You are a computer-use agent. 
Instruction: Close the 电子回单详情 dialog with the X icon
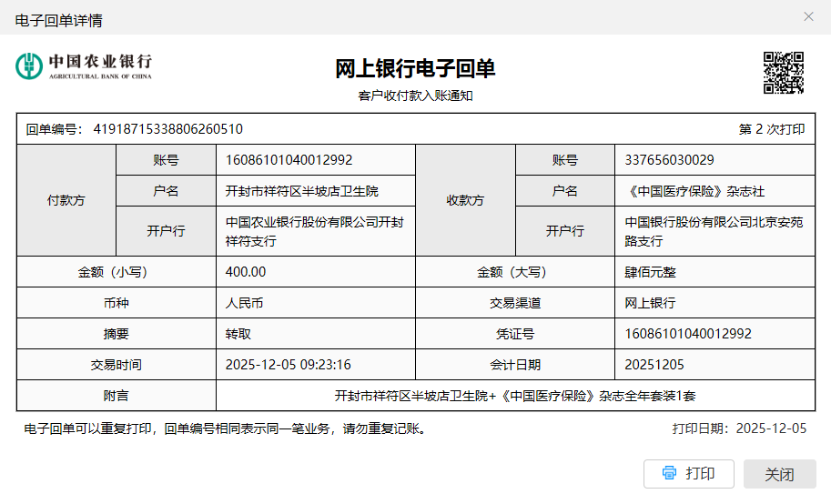click(x=808, y=16)
